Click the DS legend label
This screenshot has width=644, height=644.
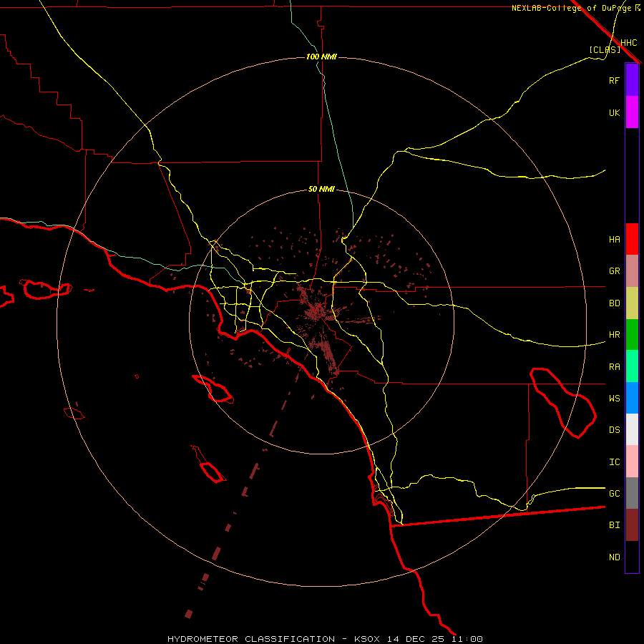pos(614,430)
